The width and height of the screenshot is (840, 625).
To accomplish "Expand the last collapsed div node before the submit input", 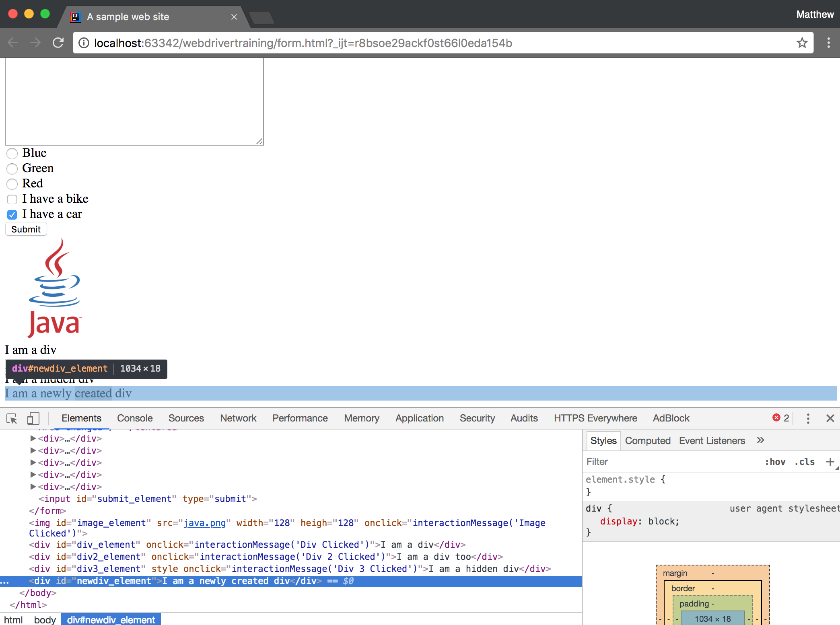I will point(33,487).
